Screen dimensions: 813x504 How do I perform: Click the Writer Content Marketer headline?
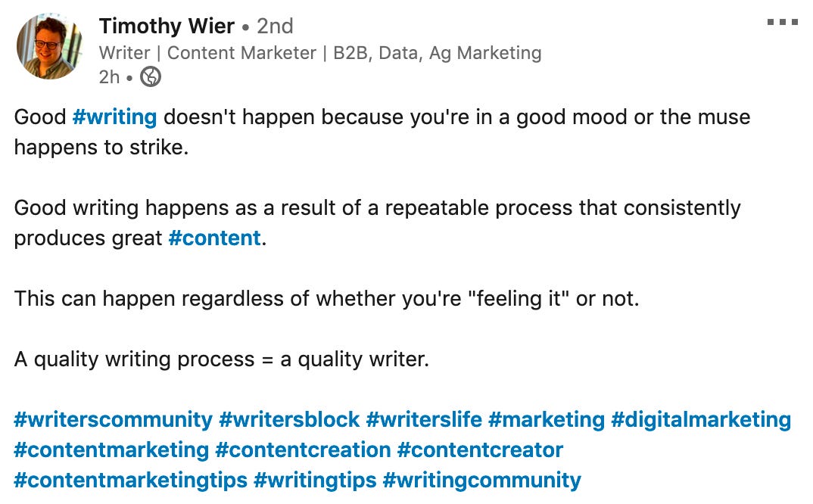(320, 53)
